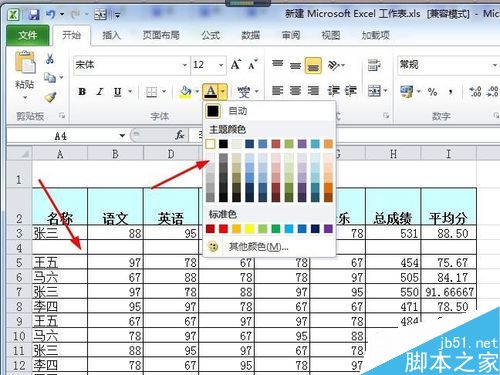Click the Redo icon in quick access toolbar
The width and height of the screenshot is (500, 375).
pos(75,14)
